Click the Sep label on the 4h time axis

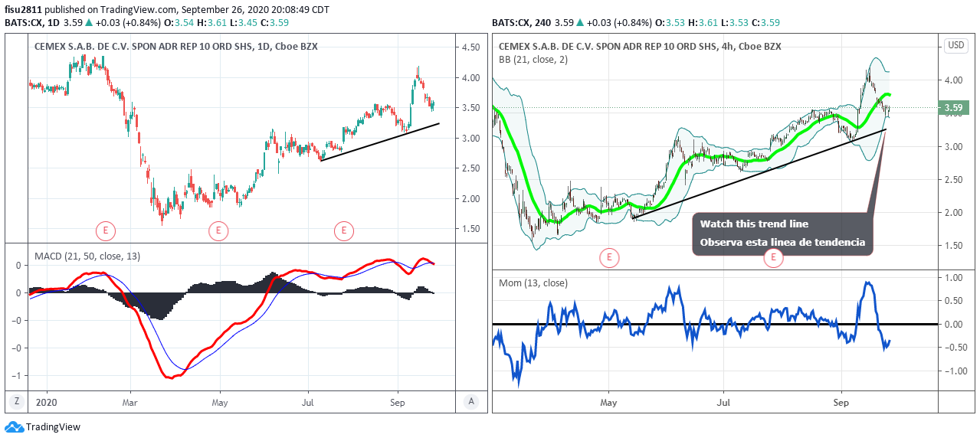[x=841, y=402]
